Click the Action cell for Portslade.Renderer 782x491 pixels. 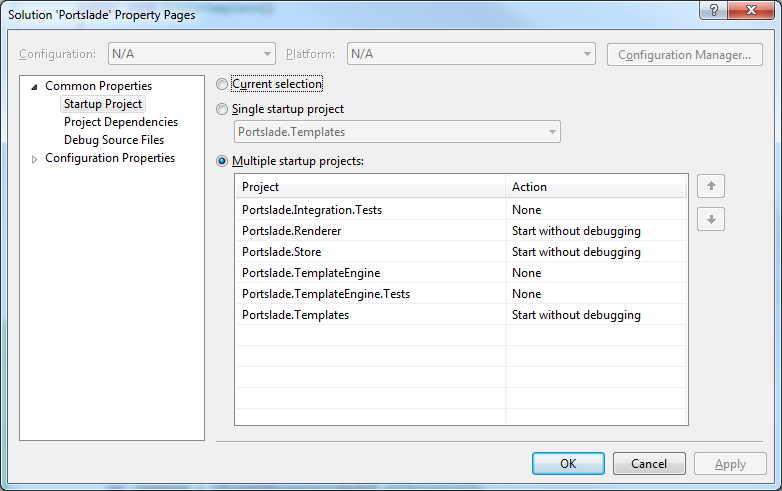(x=596, y=231)
